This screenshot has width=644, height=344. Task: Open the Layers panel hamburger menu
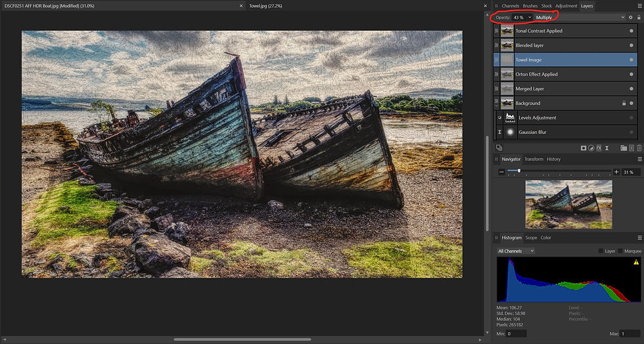click(639, 6)
